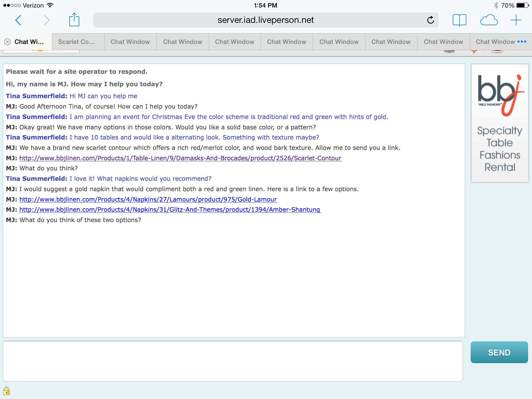Screen dimensions: 532x399
Task: Tap message 'Hi MJ can you help me'
Action: [103, 96]
